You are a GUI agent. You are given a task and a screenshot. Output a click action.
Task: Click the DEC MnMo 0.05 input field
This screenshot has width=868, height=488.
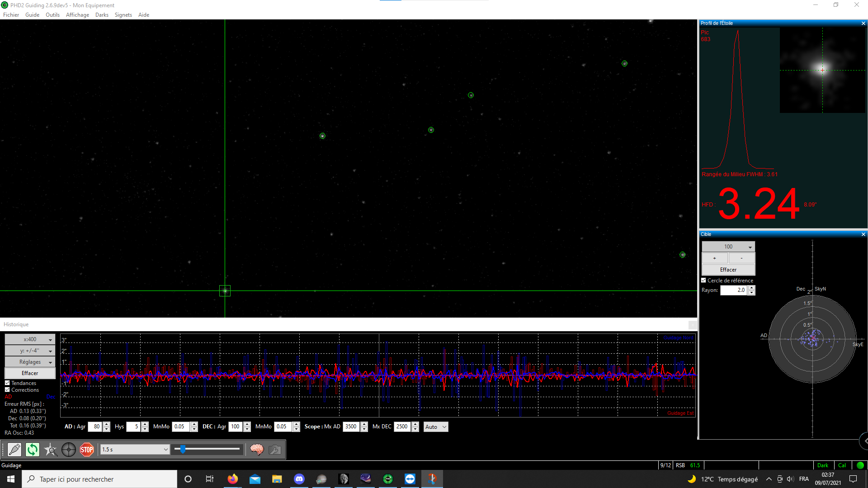[x=283, y=427]
